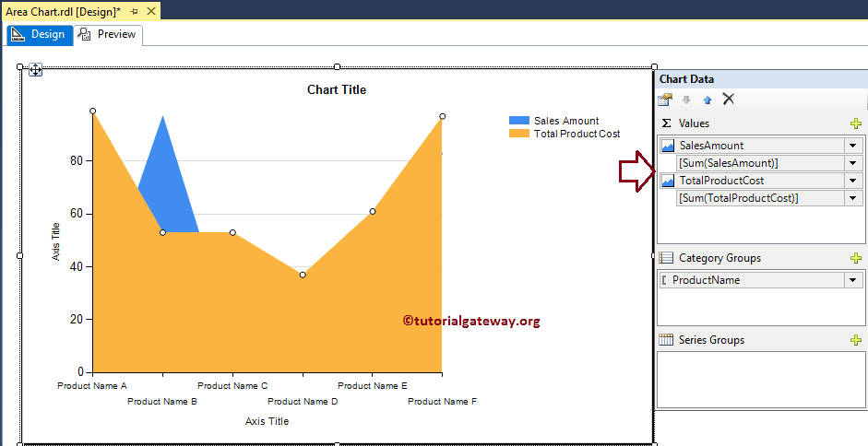Click the Product Name B axis label
This screenshot has width=868, height=446.
point(162,401)
